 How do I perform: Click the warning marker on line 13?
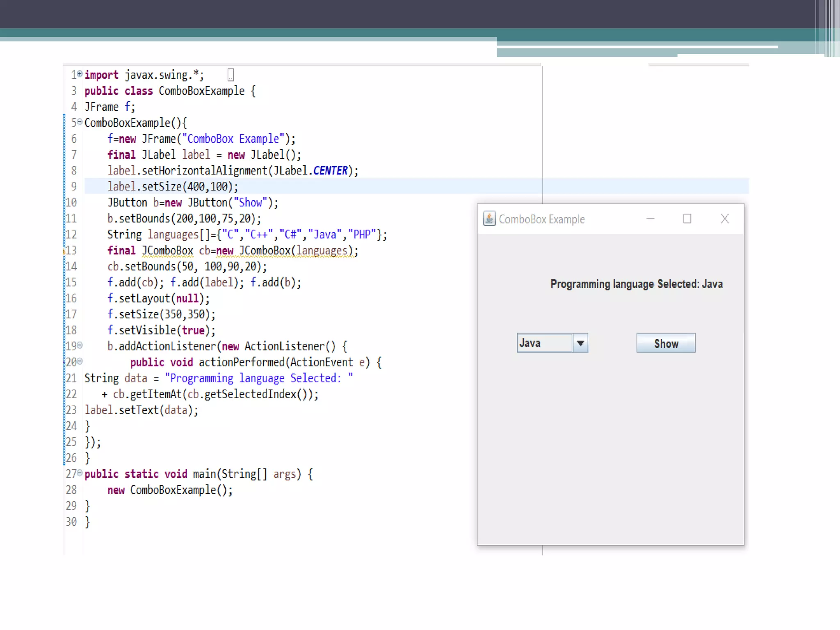(64, 251)
